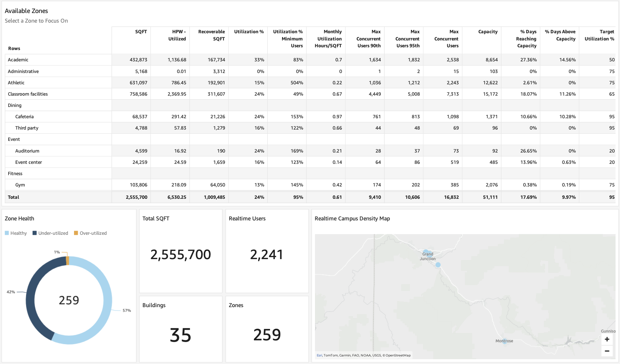Click the 42% donut chart label
The image size is (620, 364).
point(11,292)
